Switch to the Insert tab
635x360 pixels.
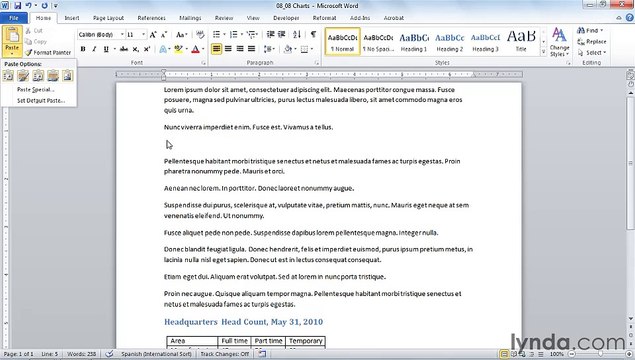(72, 18)
